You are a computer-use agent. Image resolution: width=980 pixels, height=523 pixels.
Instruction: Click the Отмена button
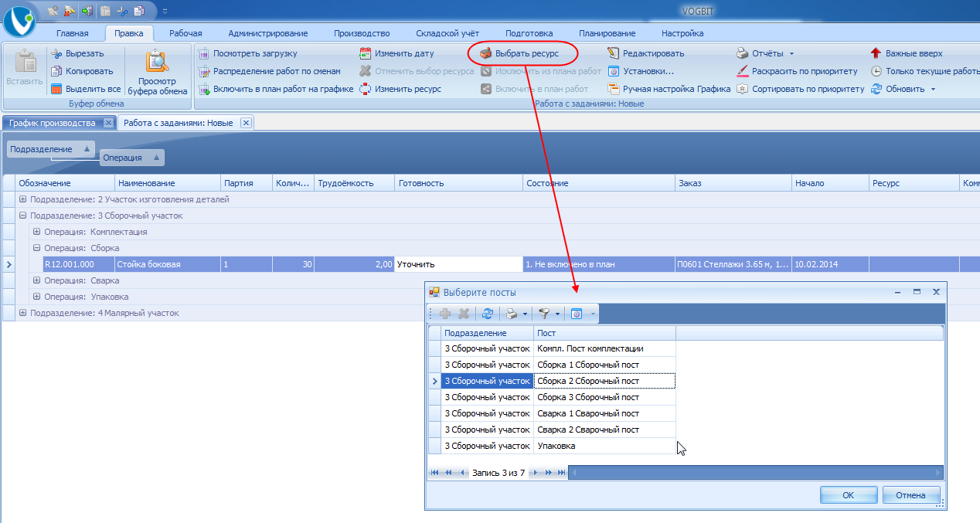pyautogui.click(x=911, y=495)
